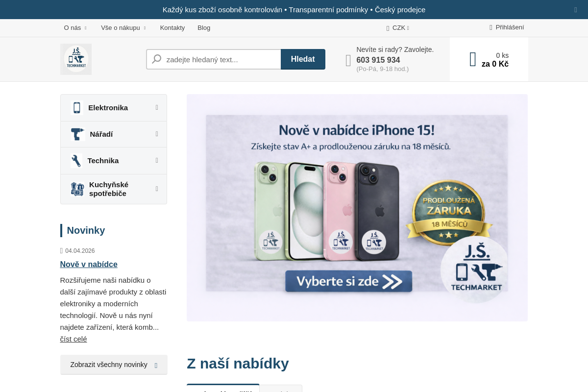
Task: Go to the Kontakty page
Action: click(x=172, y=28)
